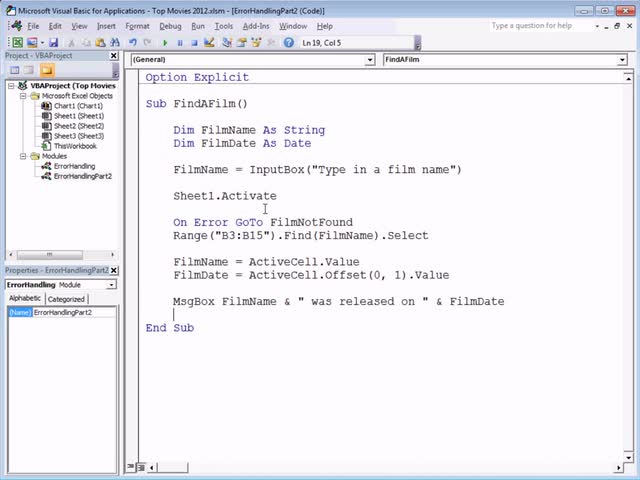The image size is (640, 480).
Task: Click the Copy icon in toolbar
Action: coord(86,42)
